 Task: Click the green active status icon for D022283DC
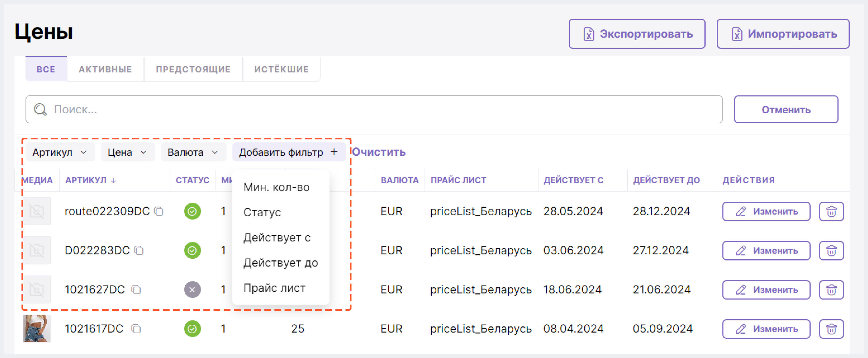coord(193,250)
